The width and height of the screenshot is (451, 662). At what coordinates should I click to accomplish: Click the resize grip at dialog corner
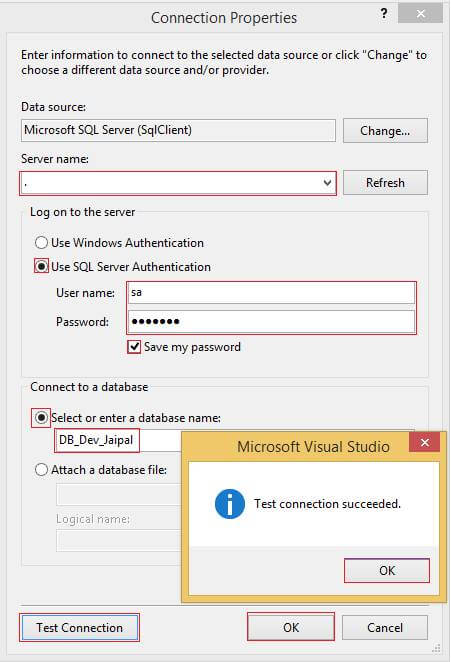[436, 648]
